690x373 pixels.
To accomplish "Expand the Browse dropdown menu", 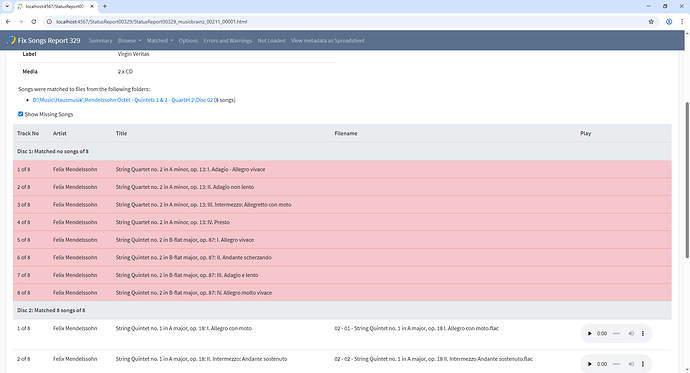I will [x=129, y=40].
